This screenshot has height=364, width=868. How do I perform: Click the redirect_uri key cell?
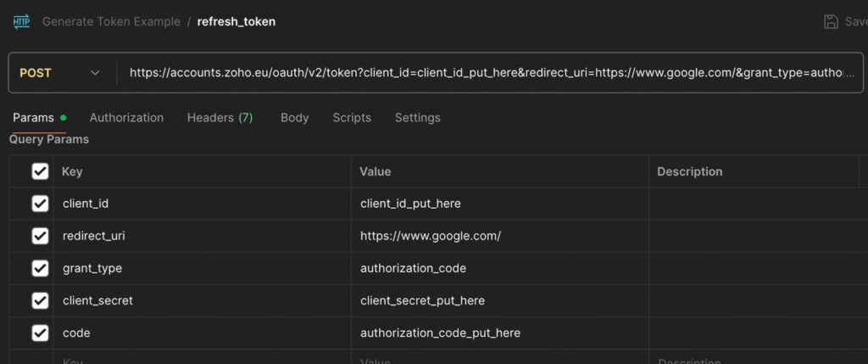tap(202, 236)
